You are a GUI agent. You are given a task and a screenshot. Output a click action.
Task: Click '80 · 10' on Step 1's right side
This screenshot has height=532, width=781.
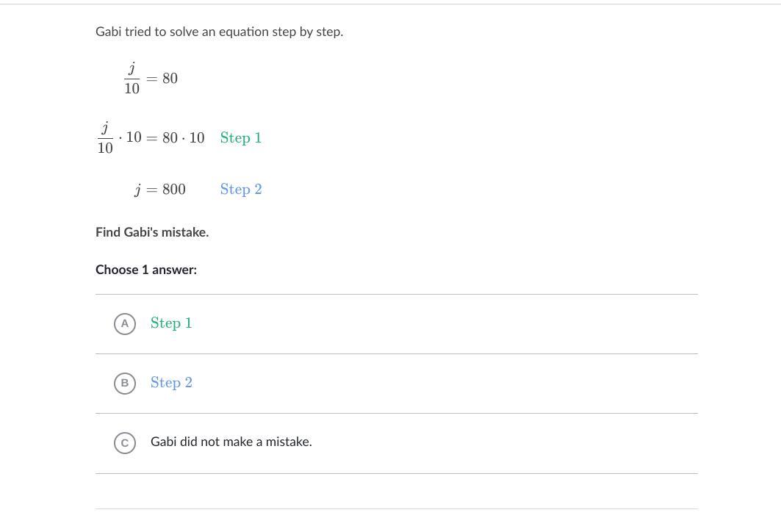click(184, 138)
